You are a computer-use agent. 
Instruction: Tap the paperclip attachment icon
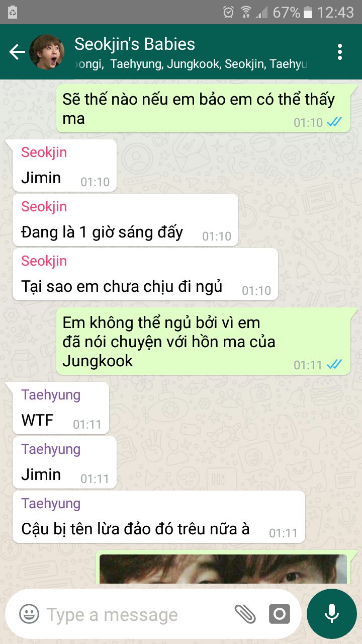245,614
